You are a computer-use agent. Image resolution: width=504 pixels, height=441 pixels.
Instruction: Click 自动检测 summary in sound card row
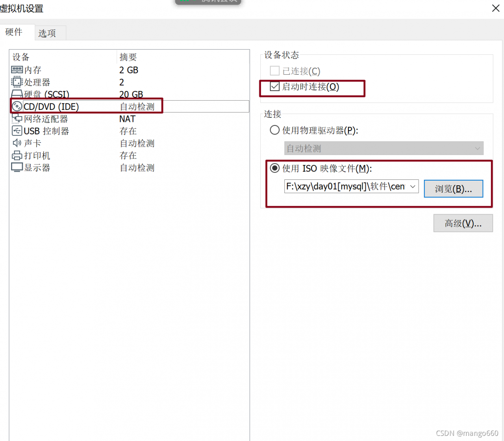click(x=137, y=143)
